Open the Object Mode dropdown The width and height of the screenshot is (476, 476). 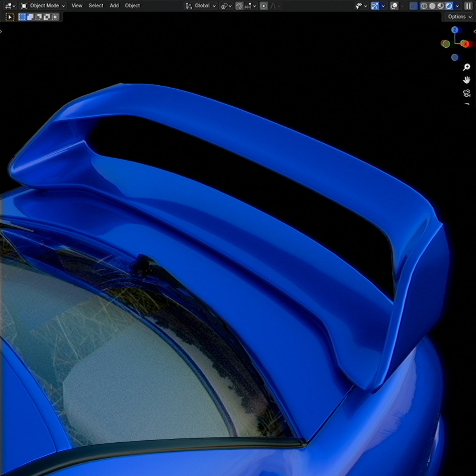tap(43, 6)
